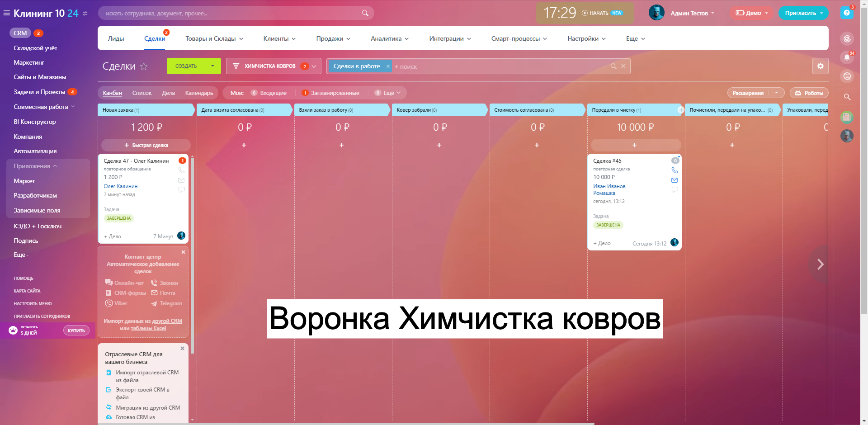
Task: Open the ХИМЧИСТКА КОВРОВ funnel selector
Action: [274, 66]
